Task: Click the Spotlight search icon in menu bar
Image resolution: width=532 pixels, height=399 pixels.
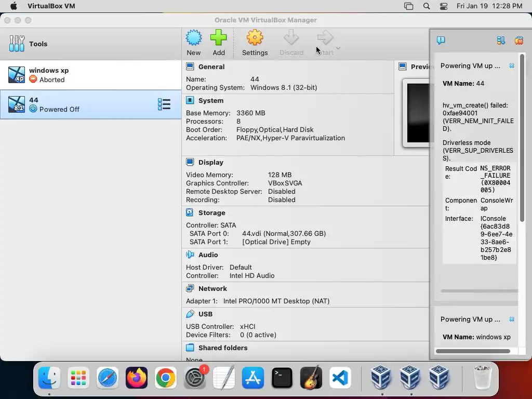Action: (x=427, y=6)
